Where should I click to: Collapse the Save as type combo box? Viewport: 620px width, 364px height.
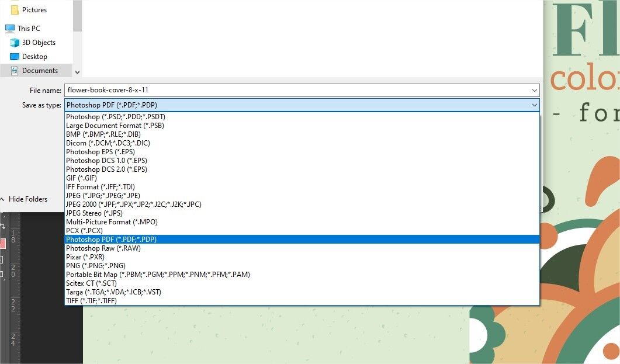pyautogui.click(x=534, y=105)
